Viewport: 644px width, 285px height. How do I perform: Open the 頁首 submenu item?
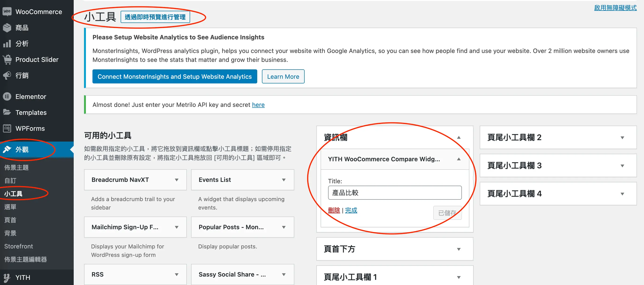coord(10,220)
